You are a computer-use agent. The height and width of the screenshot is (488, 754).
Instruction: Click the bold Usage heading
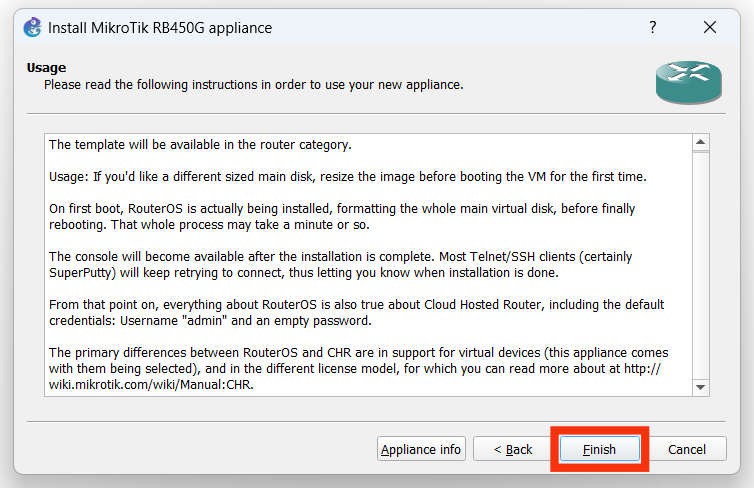point(46,67)
